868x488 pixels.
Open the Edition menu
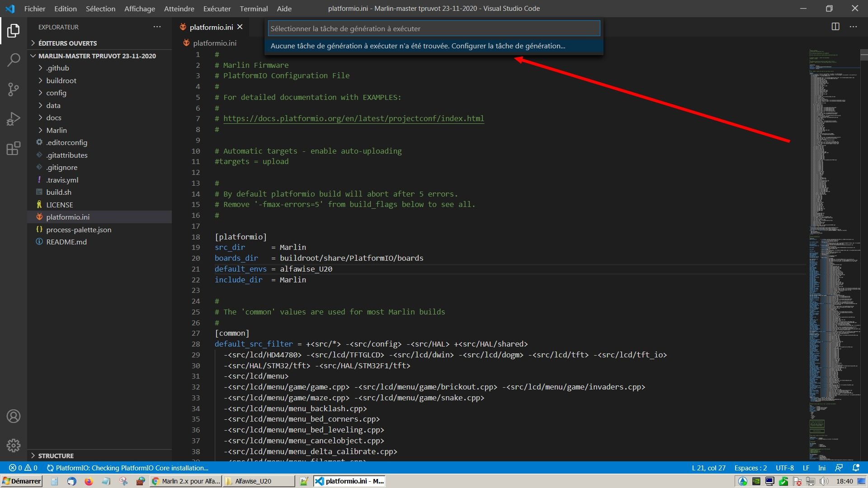click(66, 9)
